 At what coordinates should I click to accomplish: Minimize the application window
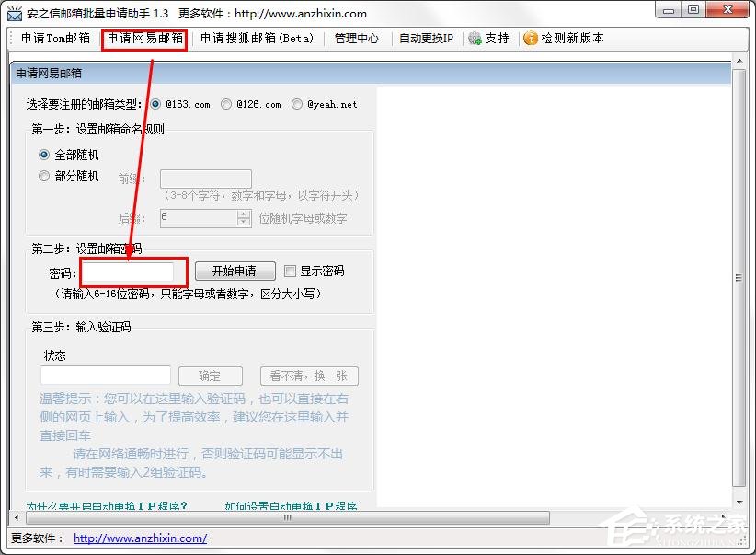[669, 10]
